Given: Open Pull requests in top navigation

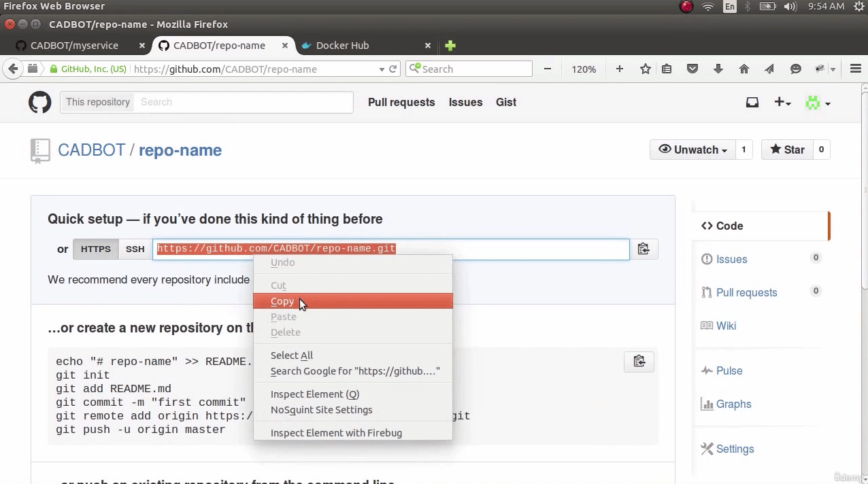Looking at the screenshot, I should point(401,102).
